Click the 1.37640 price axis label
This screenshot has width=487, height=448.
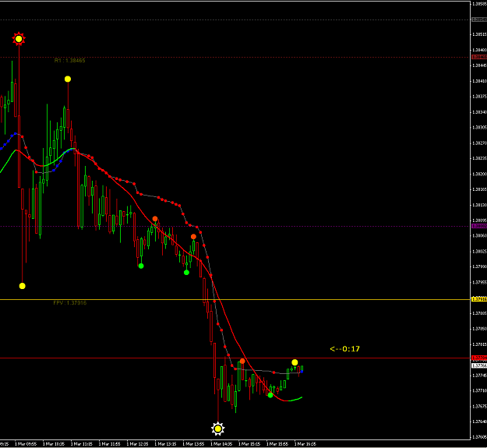pos(479,422)
